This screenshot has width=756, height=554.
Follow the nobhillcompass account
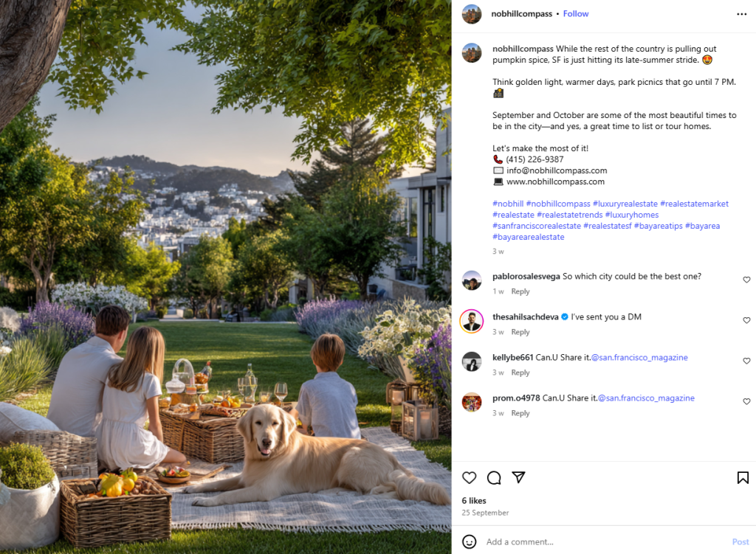(x=576, y=13)
